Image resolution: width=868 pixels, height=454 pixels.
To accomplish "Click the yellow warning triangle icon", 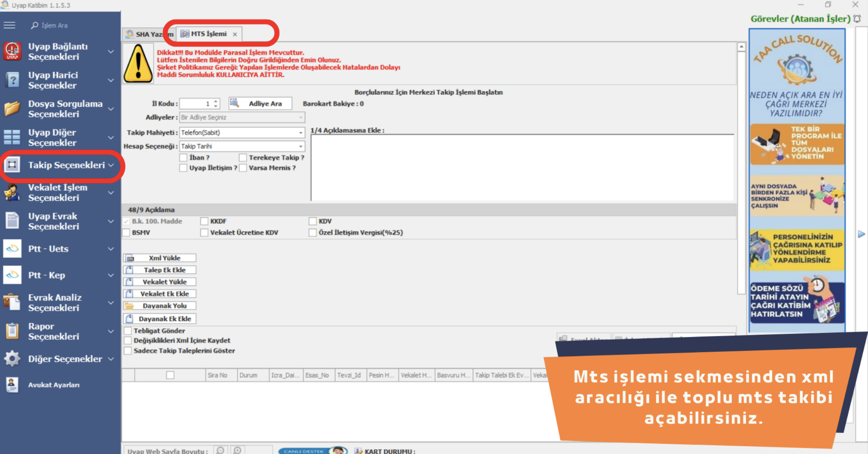I will tap(138, 64).
